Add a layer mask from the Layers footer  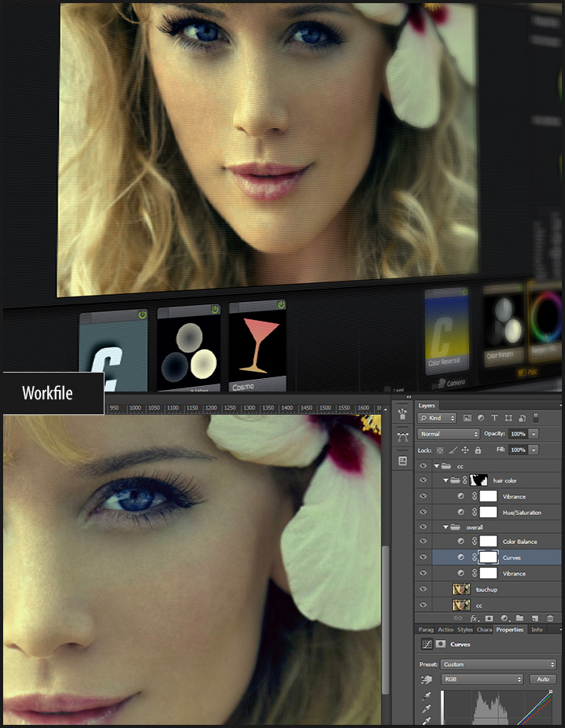point(488,619)
